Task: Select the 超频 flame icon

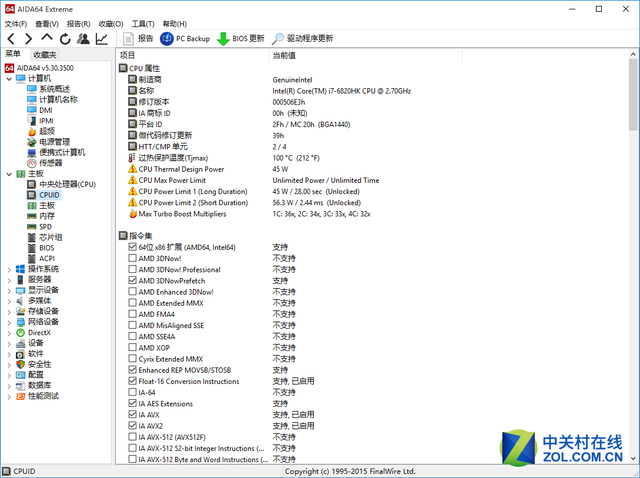Action: 32,131
